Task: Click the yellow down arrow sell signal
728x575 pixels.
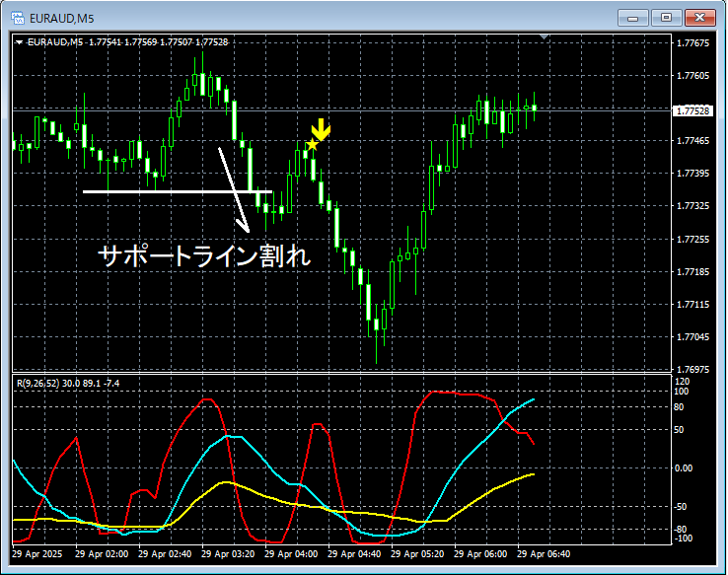Action: (x=321, y=129)
